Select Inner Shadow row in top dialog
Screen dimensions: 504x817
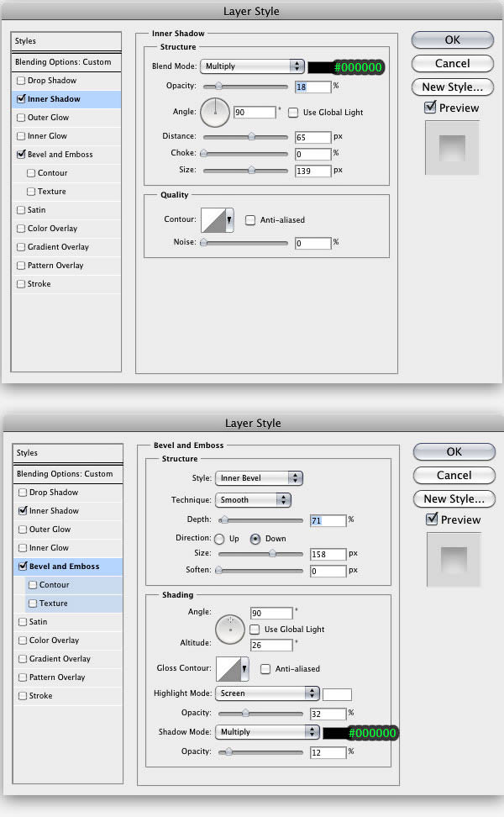66,99
